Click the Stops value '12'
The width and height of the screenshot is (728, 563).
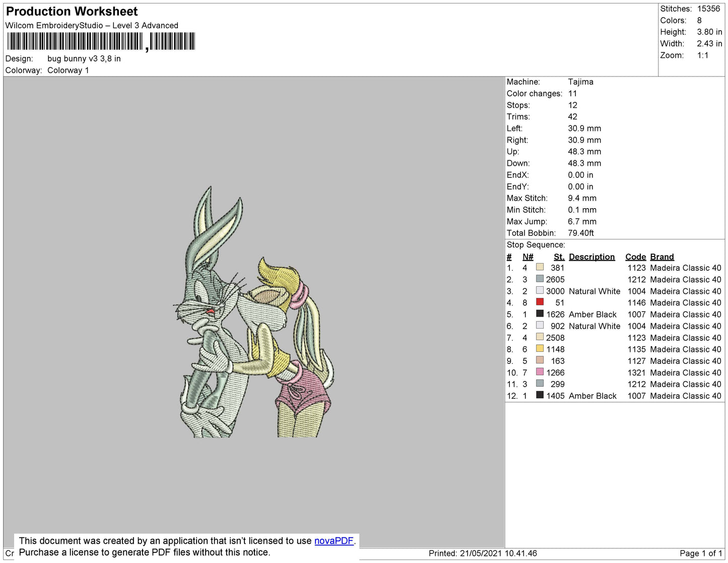[573, 105]
